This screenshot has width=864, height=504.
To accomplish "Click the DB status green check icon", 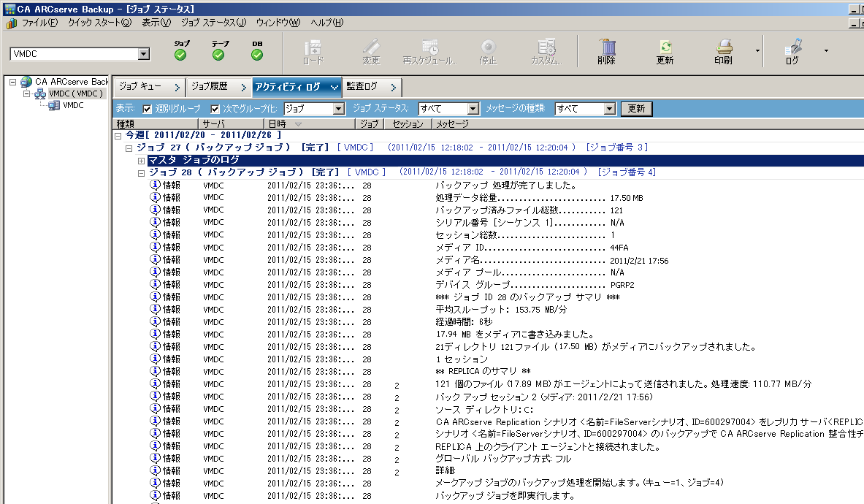I will (257, 55).
